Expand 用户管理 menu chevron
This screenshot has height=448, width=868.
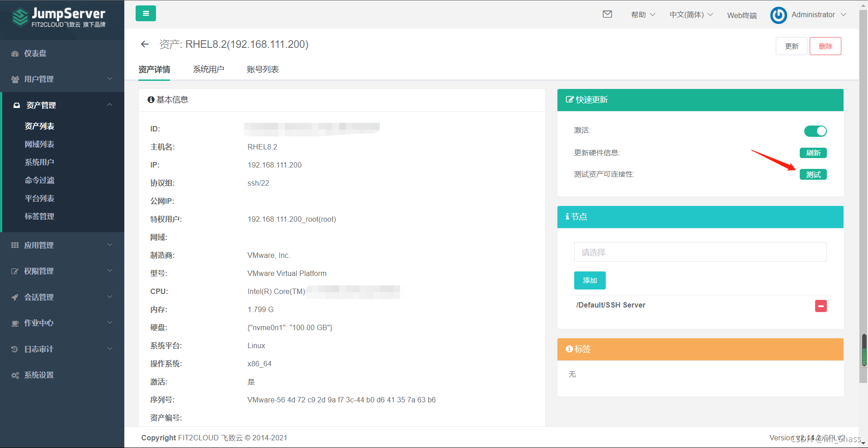coord(110,79)
